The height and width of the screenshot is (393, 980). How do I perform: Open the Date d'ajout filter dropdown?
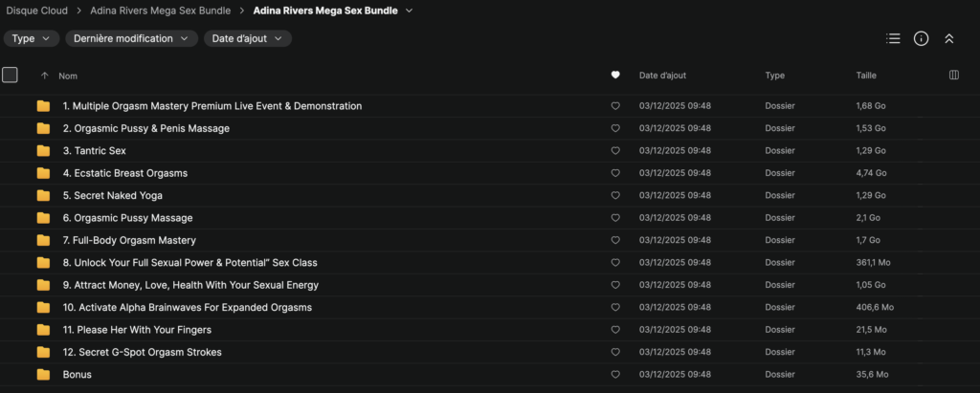click(247, 39)
